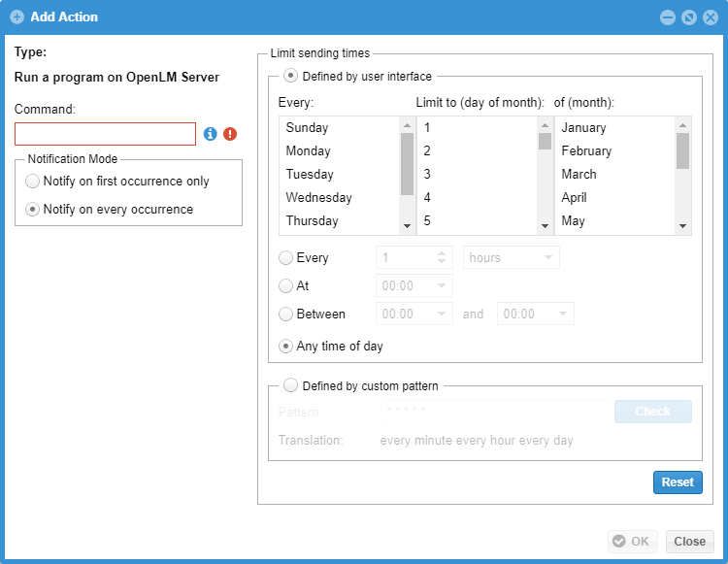The image size is (728, 564).
Task: Select Notify on every occurrence
Action: [33, 209]
